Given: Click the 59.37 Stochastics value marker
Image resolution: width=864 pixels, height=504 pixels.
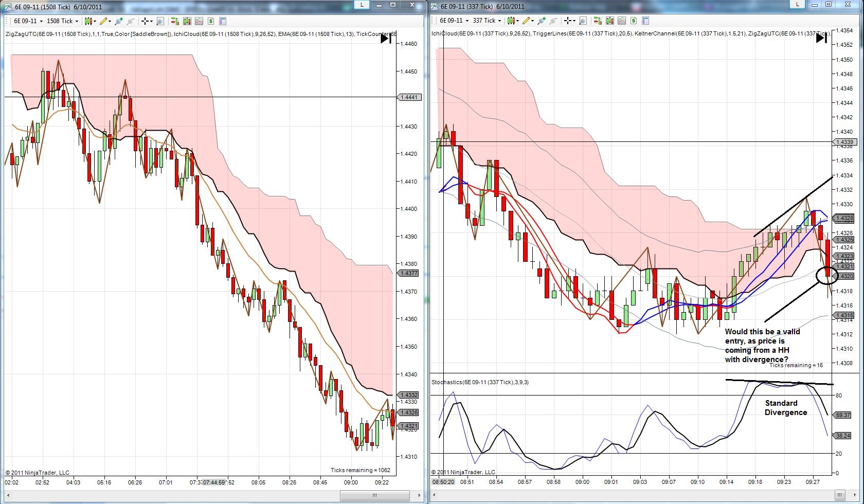Looking at the screenshot, I should point(843,415).
